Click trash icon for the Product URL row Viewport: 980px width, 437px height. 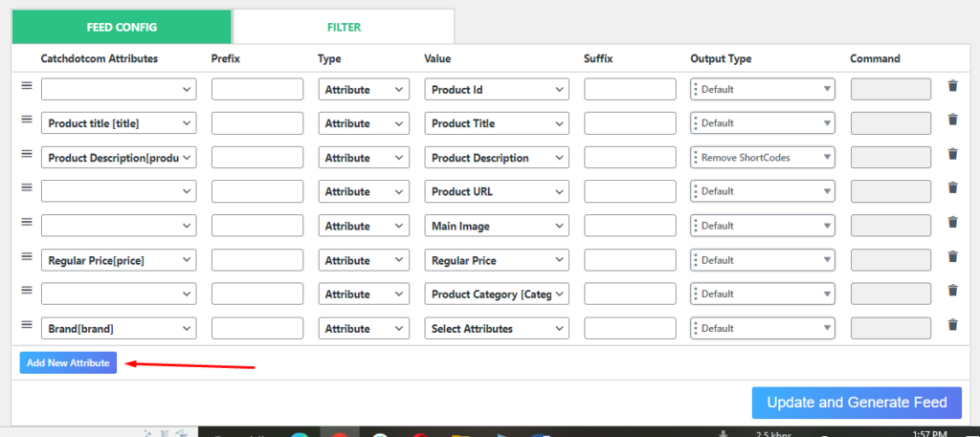(x=952, y=187)
